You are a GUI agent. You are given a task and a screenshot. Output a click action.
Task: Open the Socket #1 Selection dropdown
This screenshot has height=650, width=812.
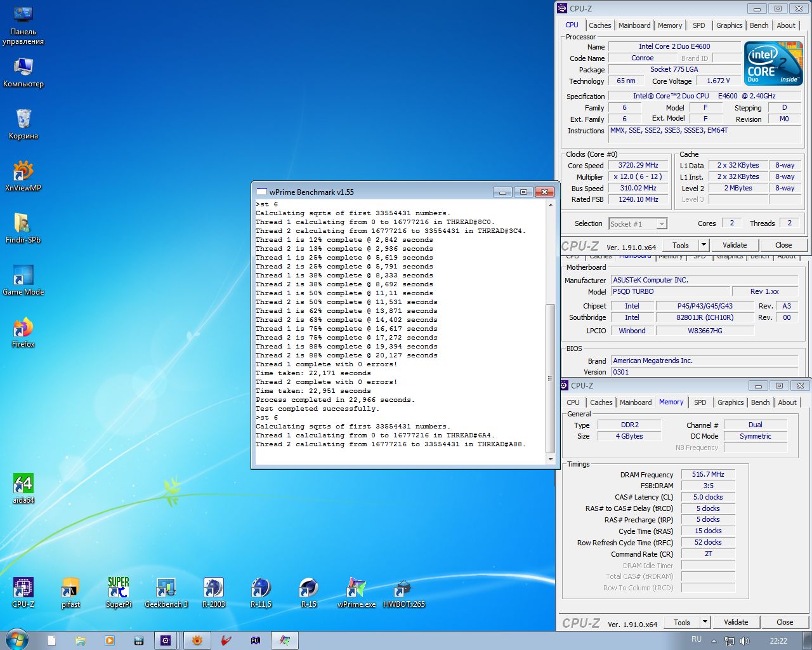[x=638, y=223]
